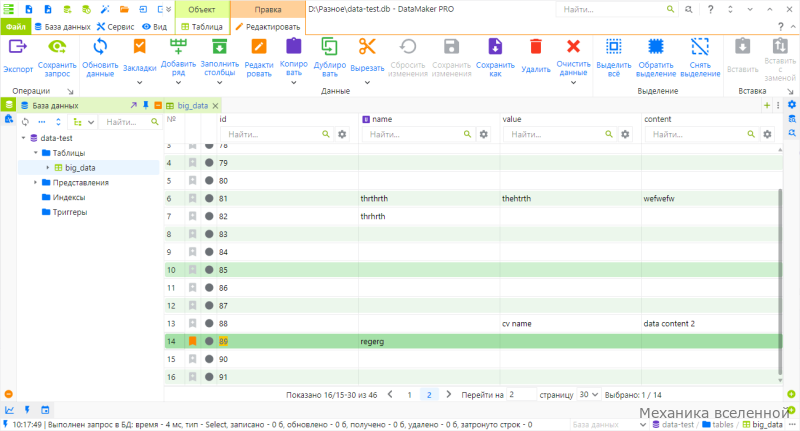
Task: Click Копировать clipboard icon
Action: 293,46
